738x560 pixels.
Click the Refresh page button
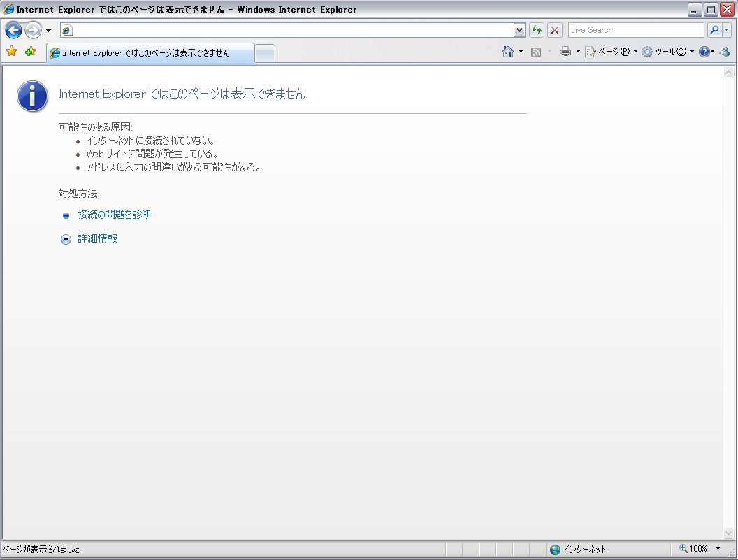tap(537, 30)
